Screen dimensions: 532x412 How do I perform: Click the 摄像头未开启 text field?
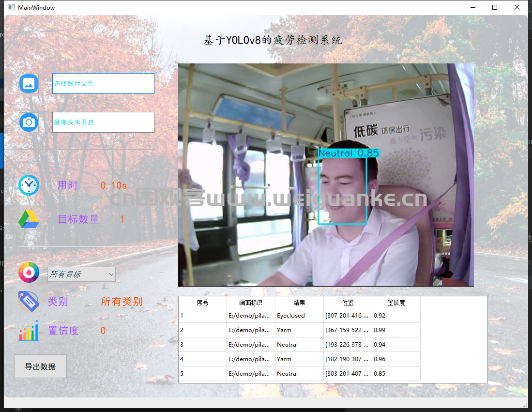tap(103, 122)
